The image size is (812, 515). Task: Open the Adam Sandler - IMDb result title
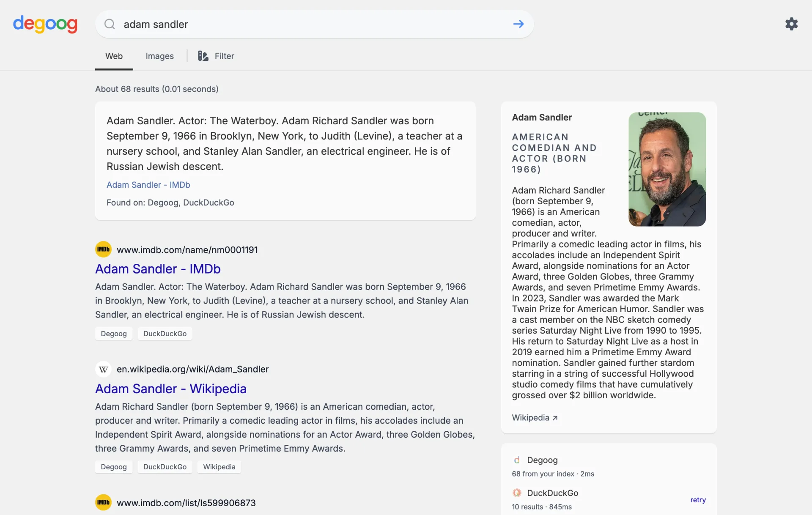click(158, 269)
